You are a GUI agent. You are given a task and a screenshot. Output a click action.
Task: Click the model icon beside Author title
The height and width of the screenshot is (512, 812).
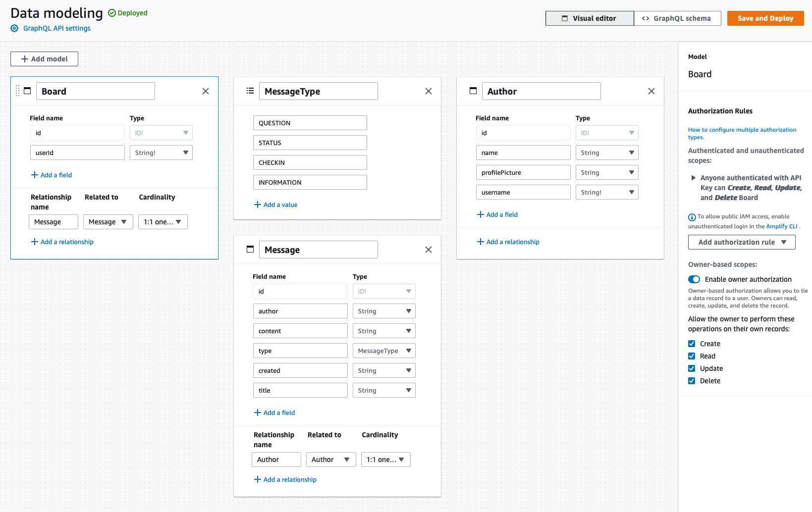pos(473,91)
